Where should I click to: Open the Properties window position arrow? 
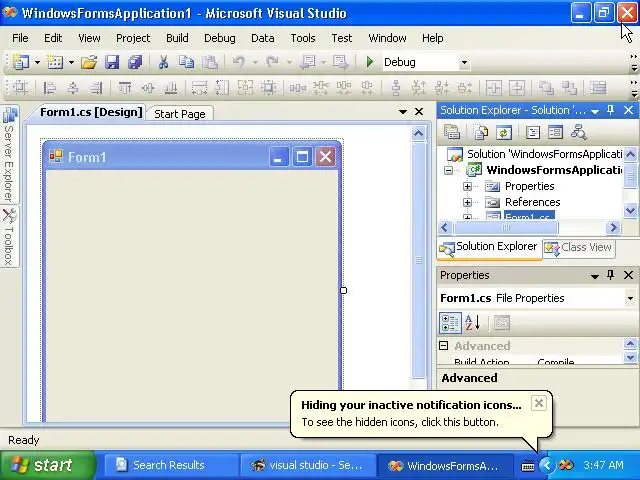(595, 276)
